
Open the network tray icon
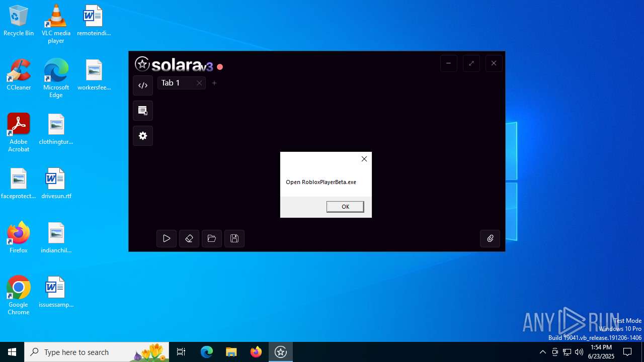567,352
